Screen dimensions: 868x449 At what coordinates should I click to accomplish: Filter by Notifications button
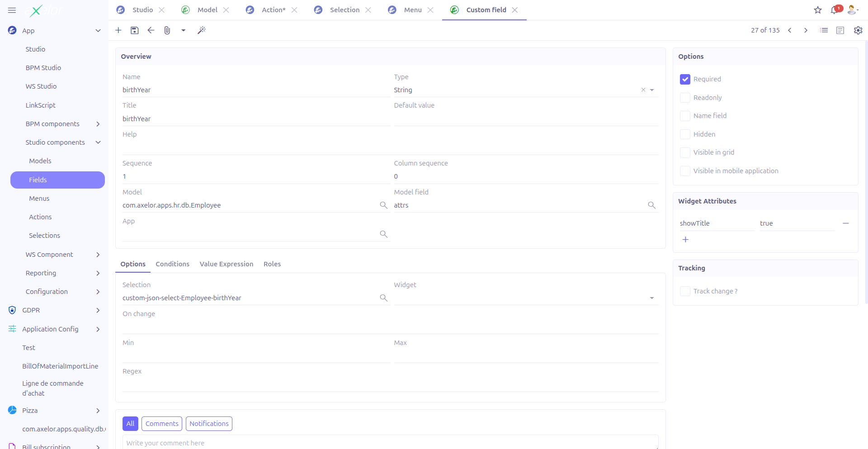(209, 424)
